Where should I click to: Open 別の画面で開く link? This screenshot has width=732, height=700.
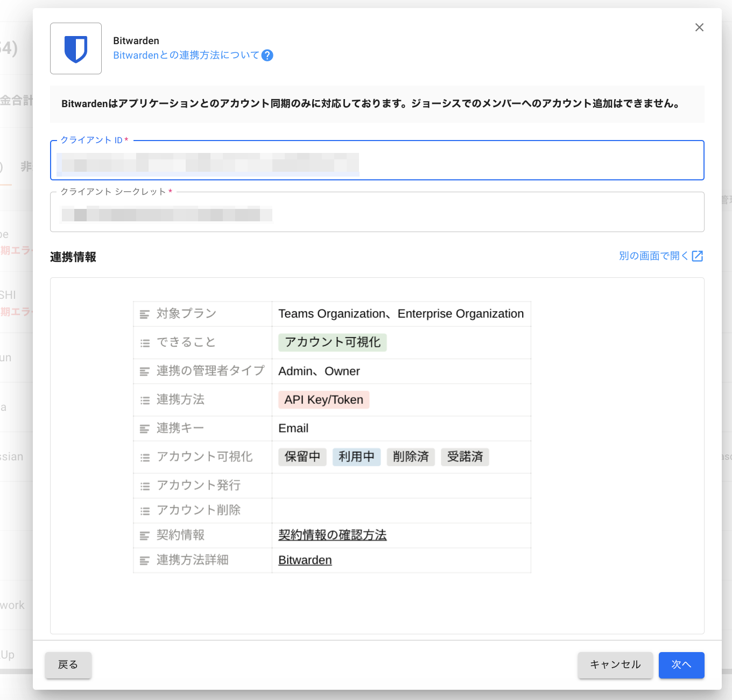pyautogui.click(x=653, y=256)
